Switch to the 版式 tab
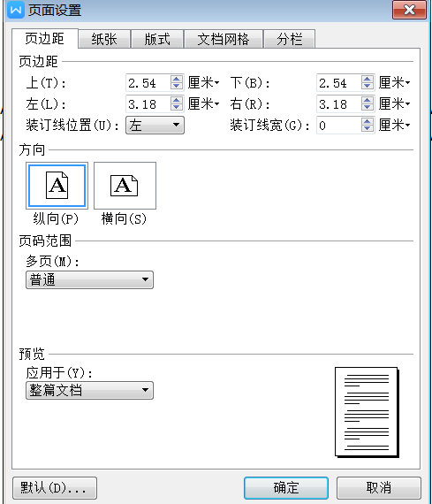432x504 pixels. 157,39
